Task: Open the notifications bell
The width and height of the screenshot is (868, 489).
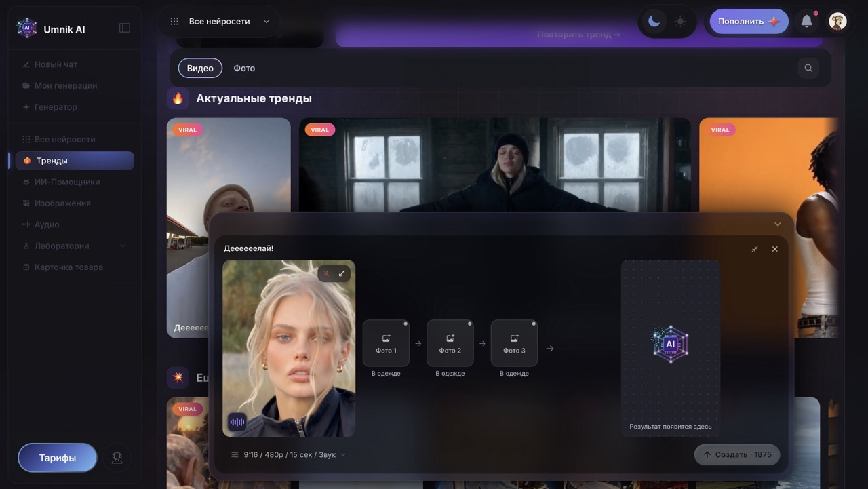Action: [x=806, y=21]
